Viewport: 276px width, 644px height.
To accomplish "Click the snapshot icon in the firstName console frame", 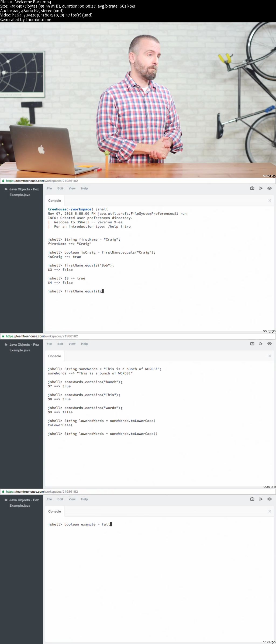I will click(x=252, y=188).
